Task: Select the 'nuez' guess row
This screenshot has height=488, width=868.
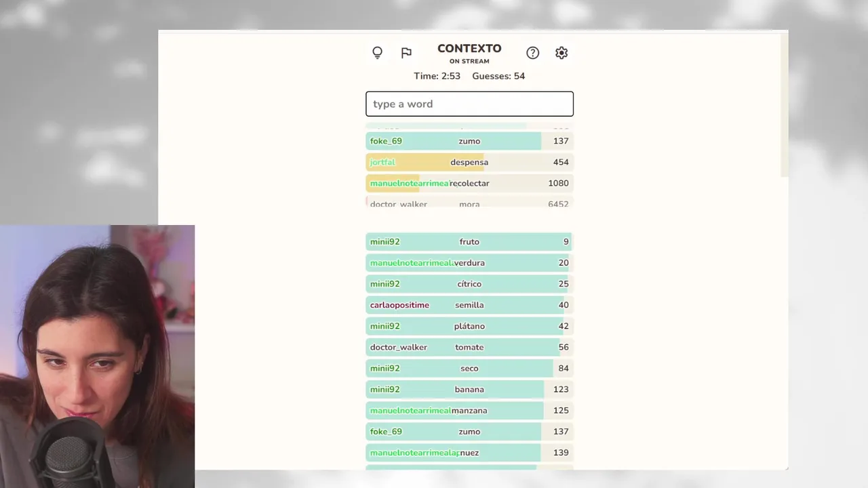Action: pos(469,452)
